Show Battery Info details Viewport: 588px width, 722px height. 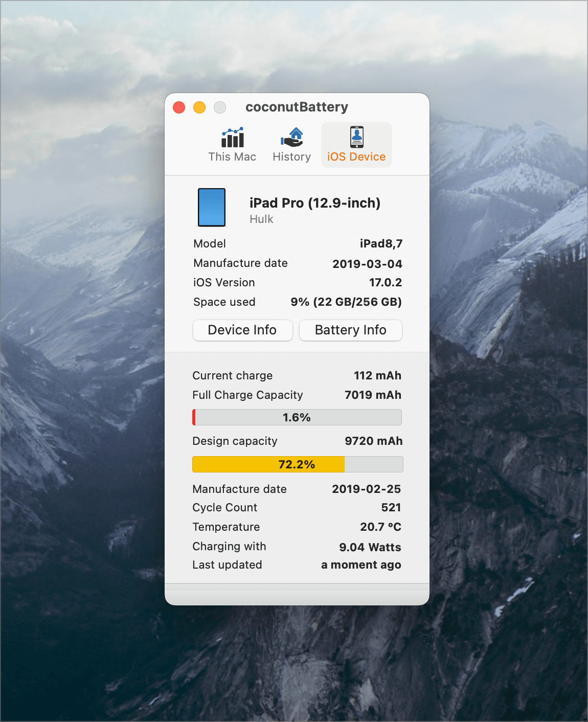350,330
